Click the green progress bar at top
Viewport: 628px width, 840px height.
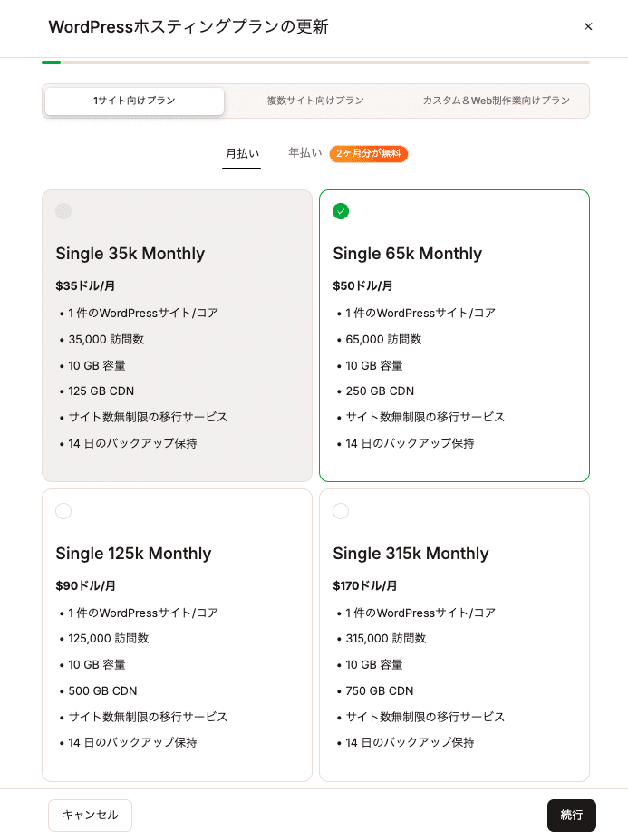[52, 63]
